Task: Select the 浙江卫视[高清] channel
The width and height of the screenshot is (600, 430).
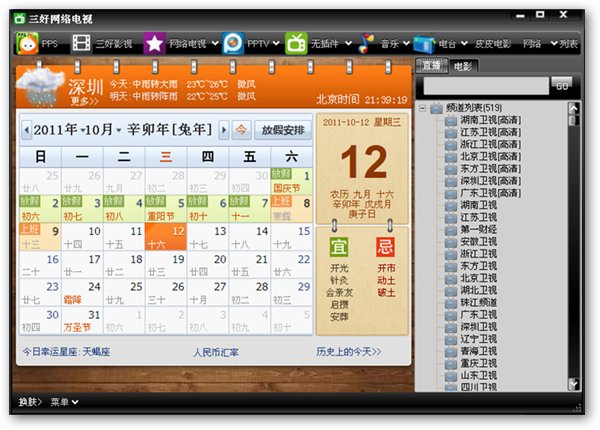Action: click(x=490, y=145)
